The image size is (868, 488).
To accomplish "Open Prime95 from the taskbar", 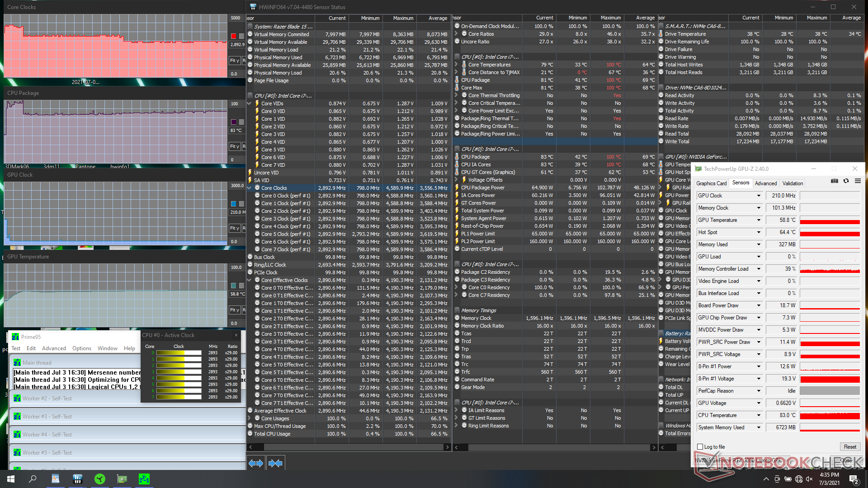I will pos(144,479).
